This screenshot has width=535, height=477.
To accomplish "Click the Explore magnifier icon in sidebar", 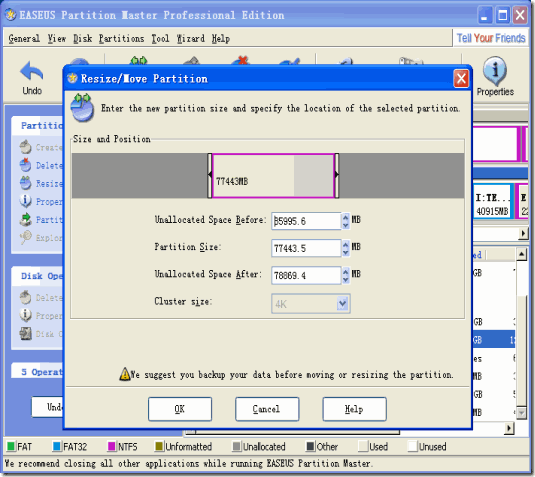I will [x=25, y=237].
